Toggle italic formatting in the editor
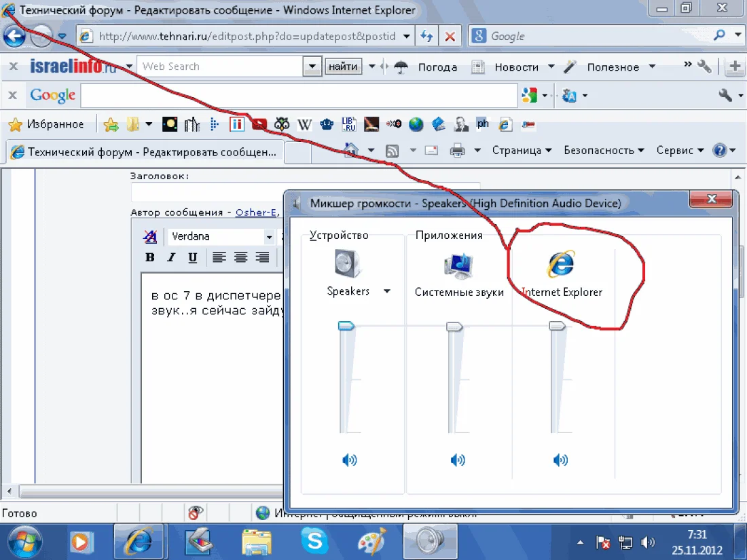The image size is (747, 560). click(x=172, y=258)
